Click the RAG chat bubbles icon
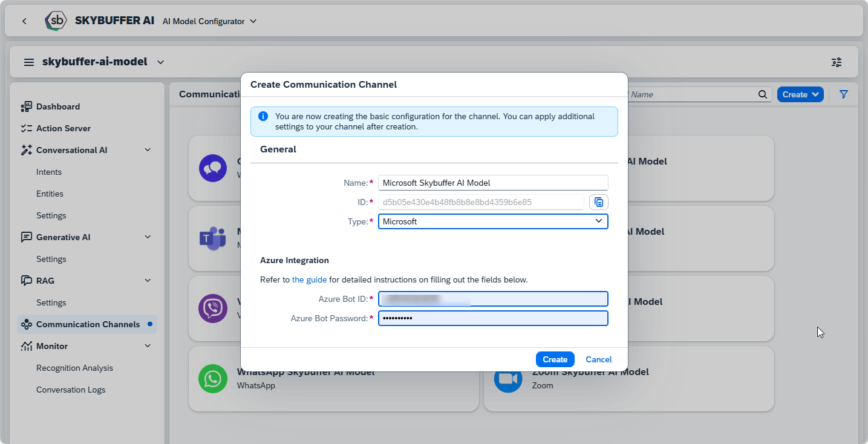 pos(26,281)
